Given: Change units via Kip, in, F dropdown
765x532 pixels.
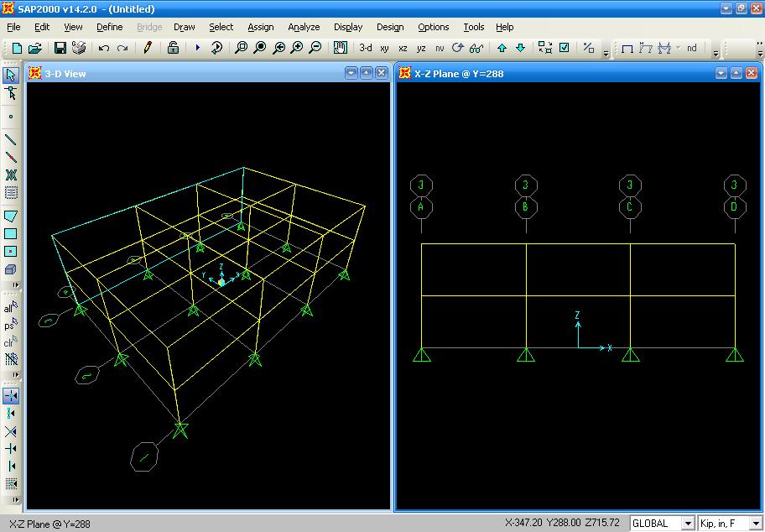Looking at the screenshot, I should [x=726, y=523].
